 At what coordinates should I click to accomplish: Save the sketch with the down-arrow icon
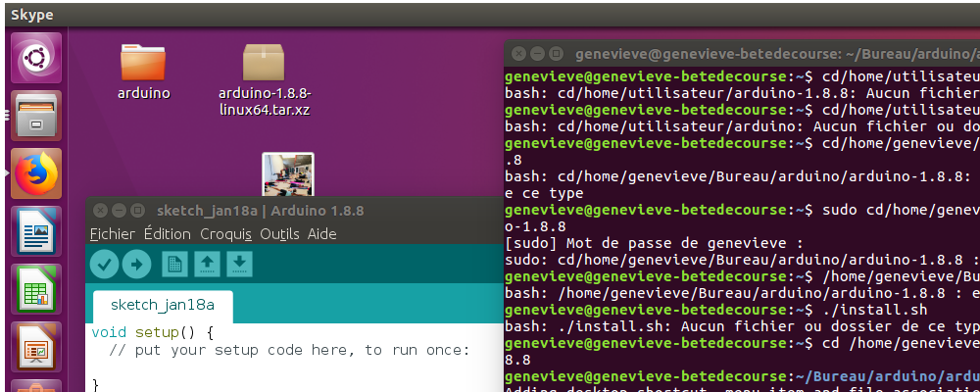(239, 264)
